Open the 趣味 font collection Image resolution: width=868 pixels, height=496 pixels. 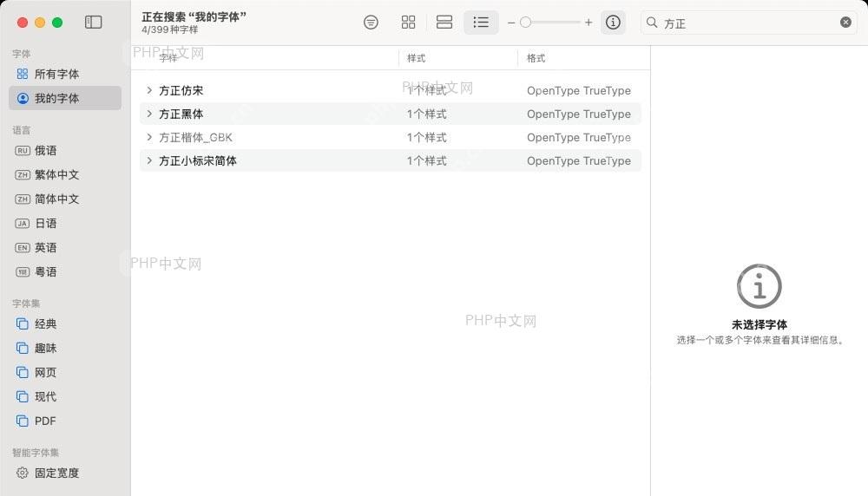(x=65, y=349)
